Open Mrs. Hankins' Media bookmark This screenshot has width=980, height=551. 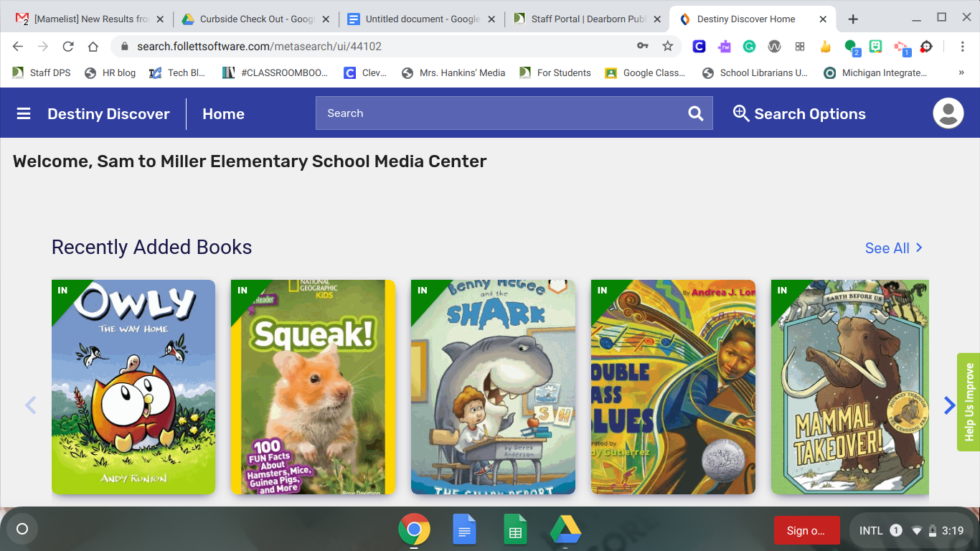click(453, 72)
